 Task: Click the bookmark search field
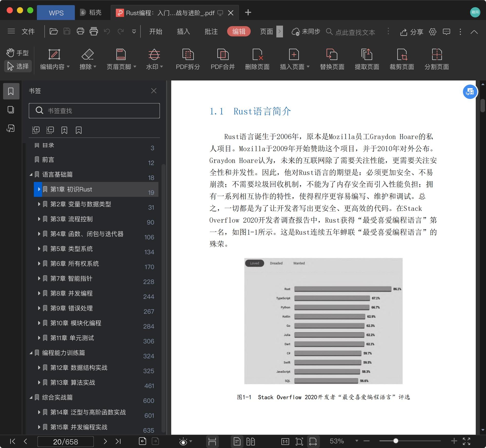coord(94,111)
